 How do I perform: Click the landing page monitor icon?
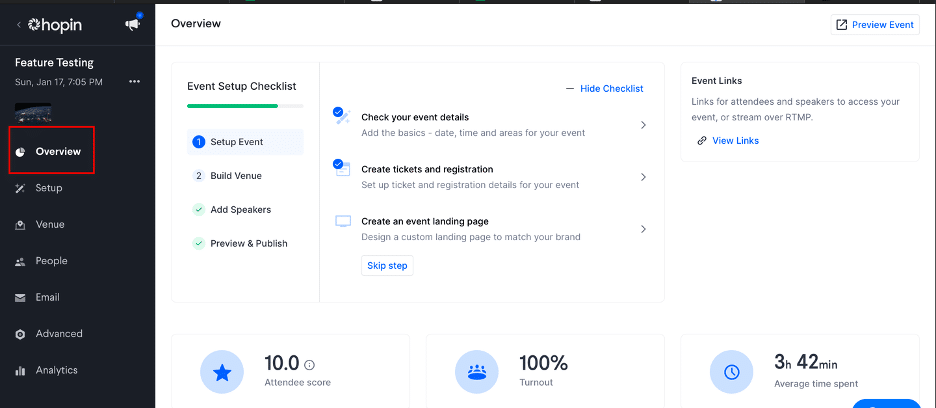[343, 222]
